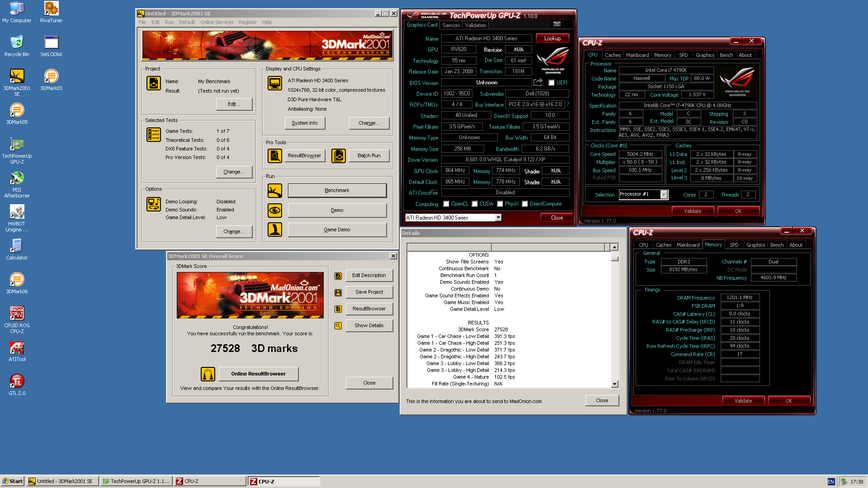Click the Batch Run icon in Pro Tools
This screenshot has height=488, width=868.
338,155
